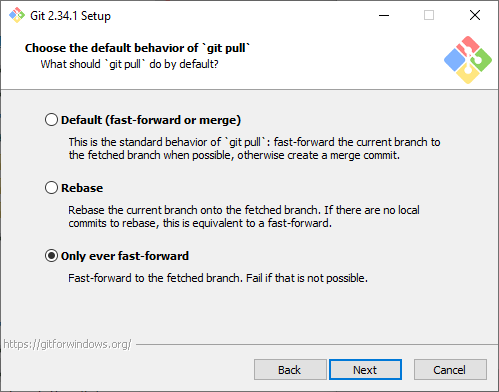This screenshot has height=392, width=499.
Task: Click the standard behavior description text
Action: tap(255, 149)
